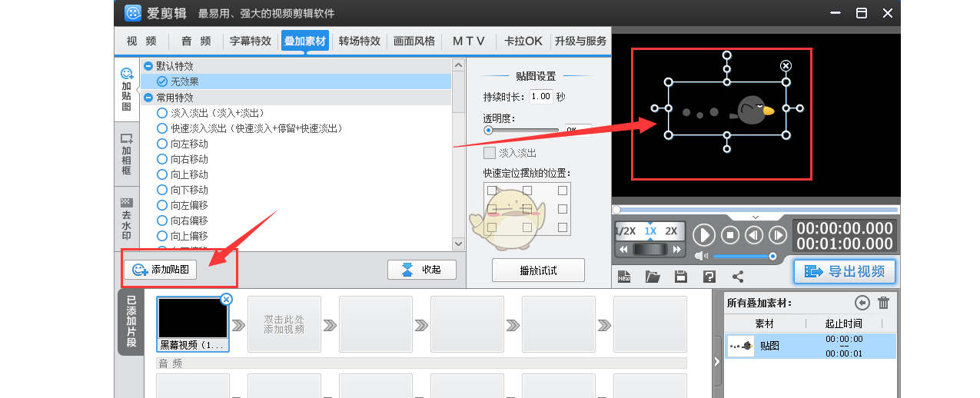Click the volume slider handle
Screen dimensions: 980x398
[772, 256]
